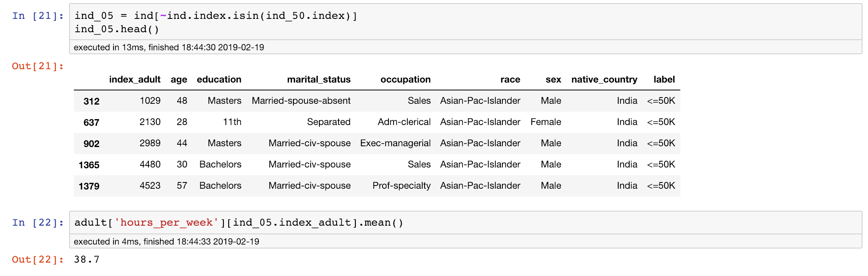
Task: Select the marital_status column header
Action: click(319, 79)
